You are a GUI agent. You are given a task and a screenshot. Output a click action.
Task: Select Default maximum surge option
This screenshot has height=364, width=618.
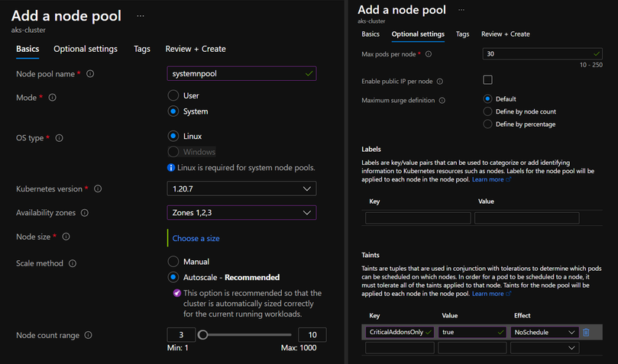click(487, 99)
